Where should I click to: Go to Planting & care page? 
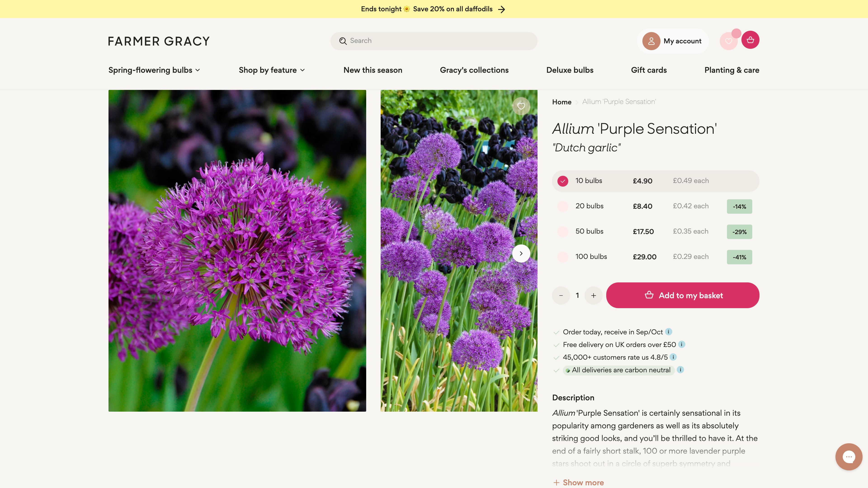tap(731, 70)
